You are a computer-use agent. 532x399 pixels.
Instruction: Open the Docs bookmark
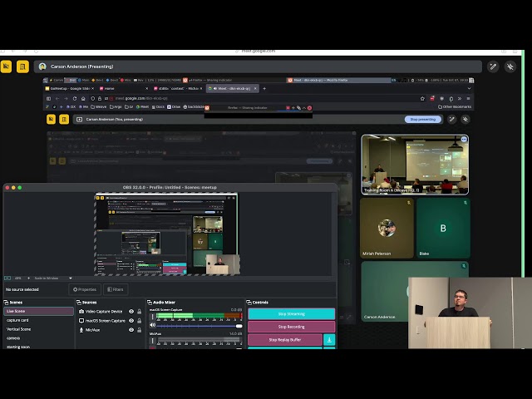point(158,107)
